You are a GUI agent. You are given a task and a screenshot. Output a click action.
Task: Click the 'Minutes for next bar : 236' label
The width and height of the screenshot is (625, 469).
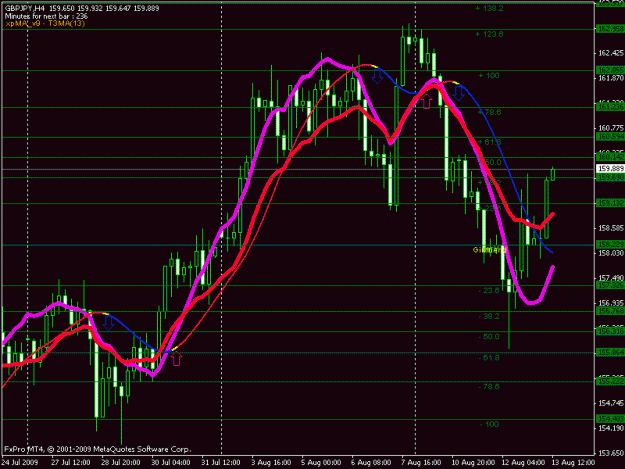(x=46, y=16)
